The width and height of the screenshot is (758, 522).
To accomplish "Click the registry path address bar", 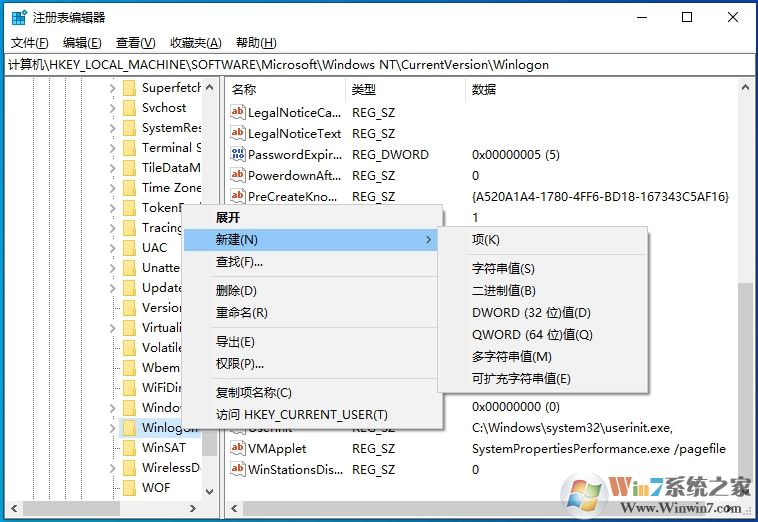I will click(379, 65).
